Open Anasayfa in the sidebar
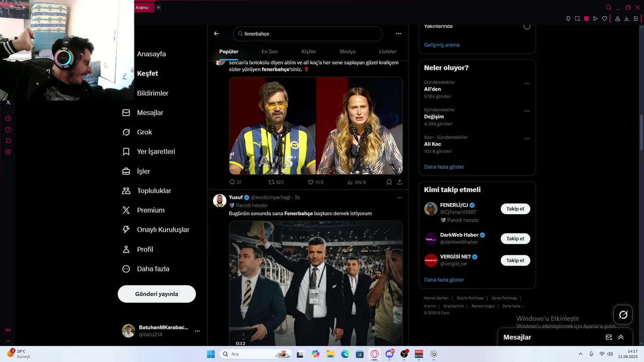Viewport: 644px width, 362px height. tap(151, 54)
